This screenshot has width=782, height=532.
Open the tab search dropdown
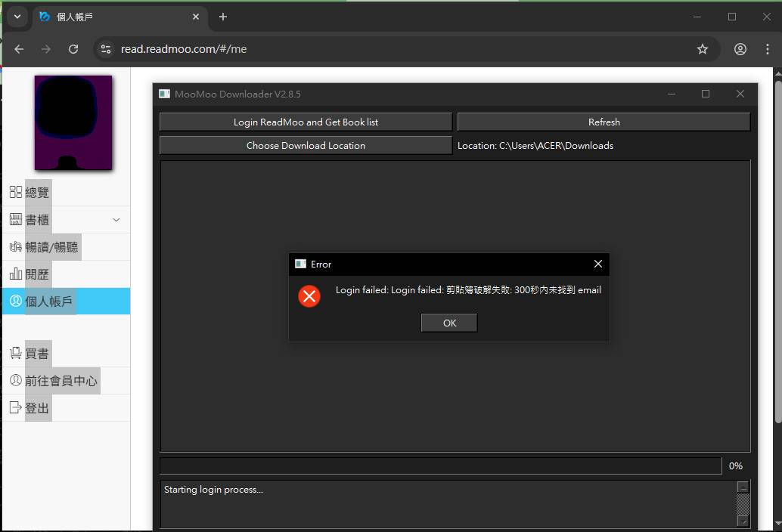[17, 17]
